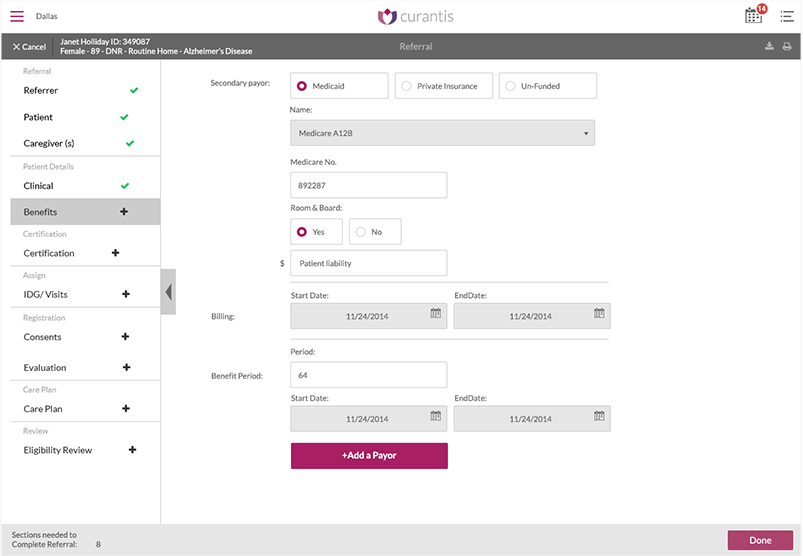This screenshot has width=803, height=556.
Task: Open Billing EndDate calendar picker
Action: [x=599, y=314]
